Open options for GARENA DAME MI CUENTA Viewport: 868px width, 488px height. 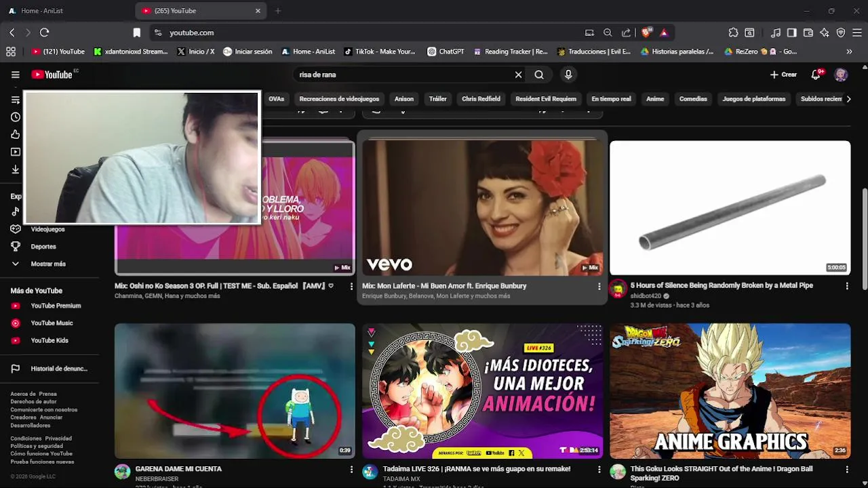point(351,470)
